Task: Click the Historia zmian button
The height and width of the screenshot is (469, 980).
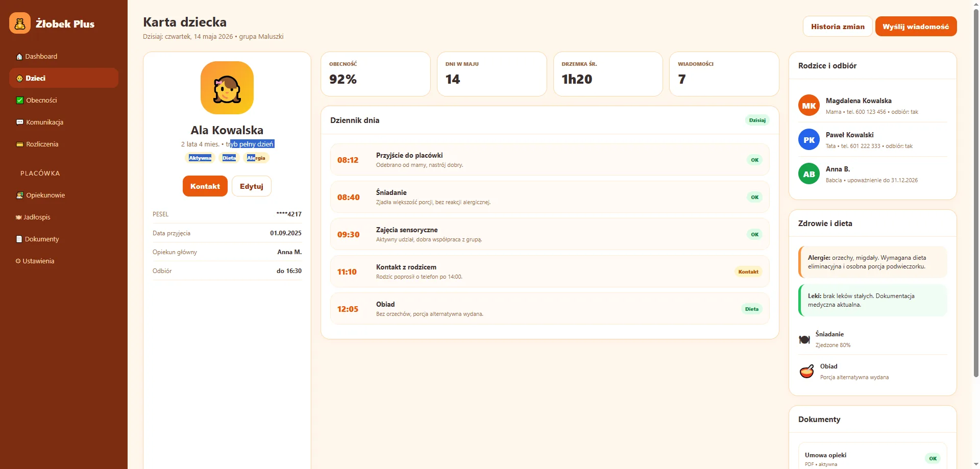Action: pyautogui.click(x=838, y=27)
